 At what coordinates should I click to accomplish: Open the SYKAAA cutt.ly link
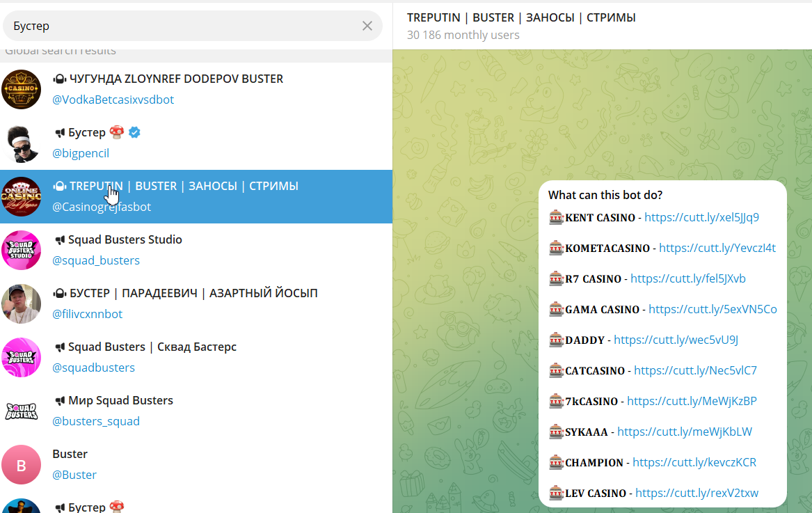pyautogui.click(x=685, y=431)
